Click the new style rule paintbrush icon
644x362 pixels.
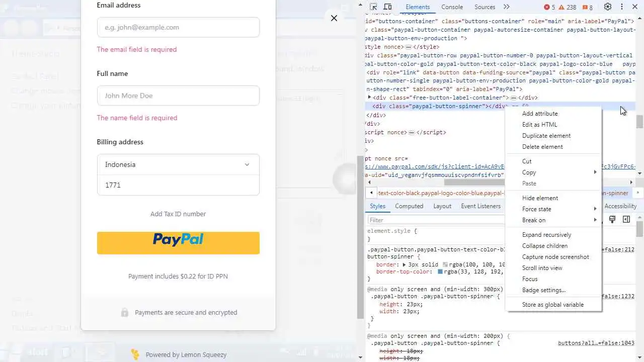tap(612, 220)
